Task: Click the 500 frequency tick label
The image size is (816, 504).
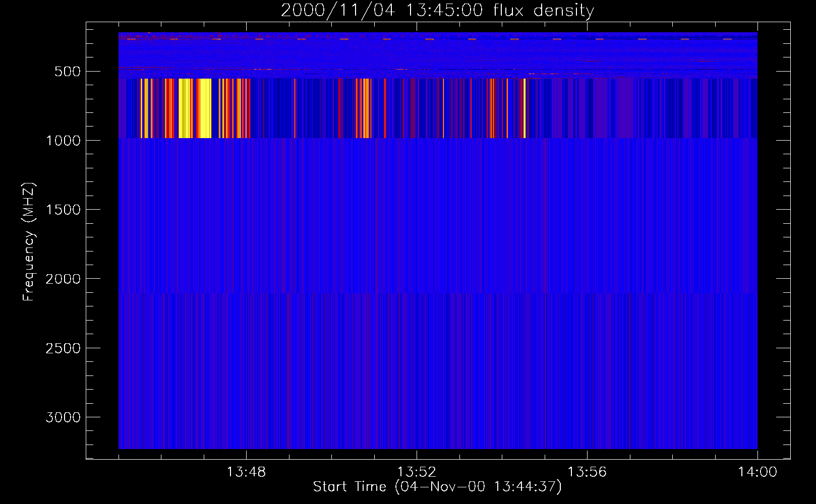Action: pos(67,72)
